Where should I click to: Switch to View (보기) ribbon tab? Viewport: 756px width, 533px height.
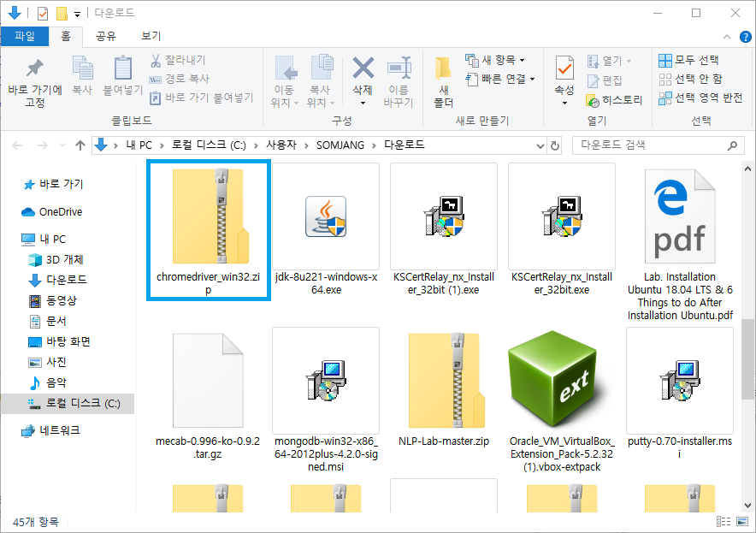[151, 36]
